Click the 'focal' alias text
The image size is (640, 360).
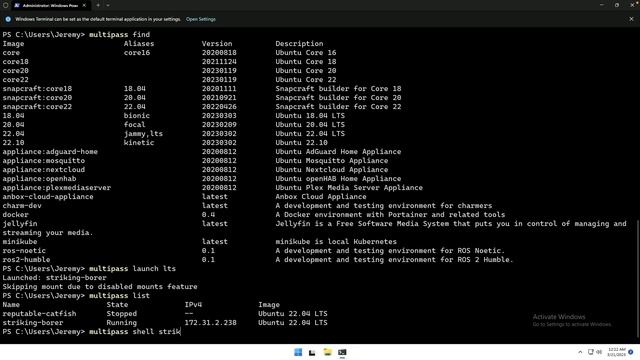[135, 125]
